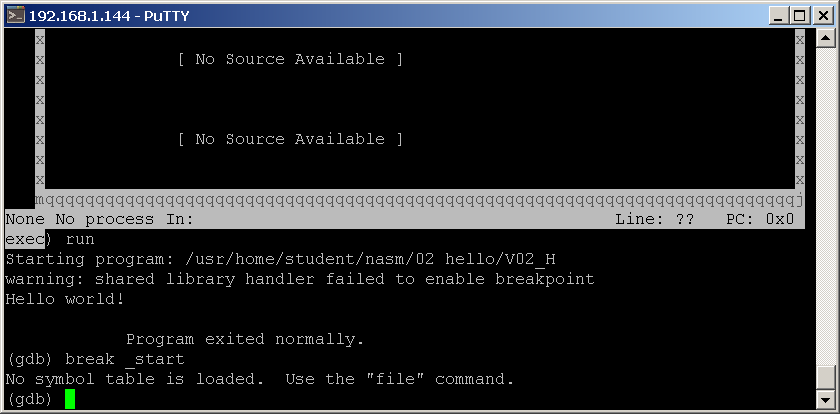Minimize the PuTTY window
This screenshot has width=840, height=414.
pos(779,15)
